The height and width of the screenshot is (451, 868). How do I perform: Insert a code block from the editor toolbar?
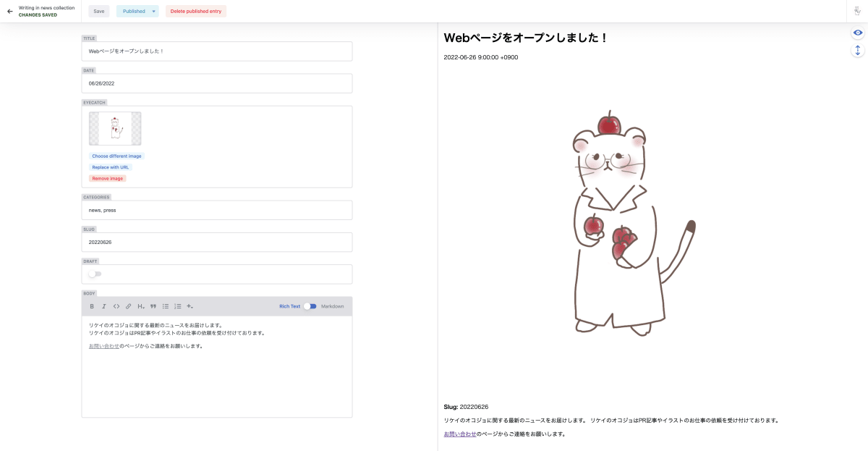coord(116,306)
